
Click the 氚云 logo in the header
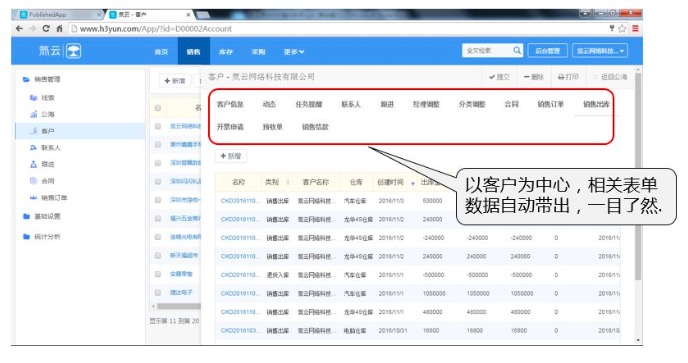point(60,51)
